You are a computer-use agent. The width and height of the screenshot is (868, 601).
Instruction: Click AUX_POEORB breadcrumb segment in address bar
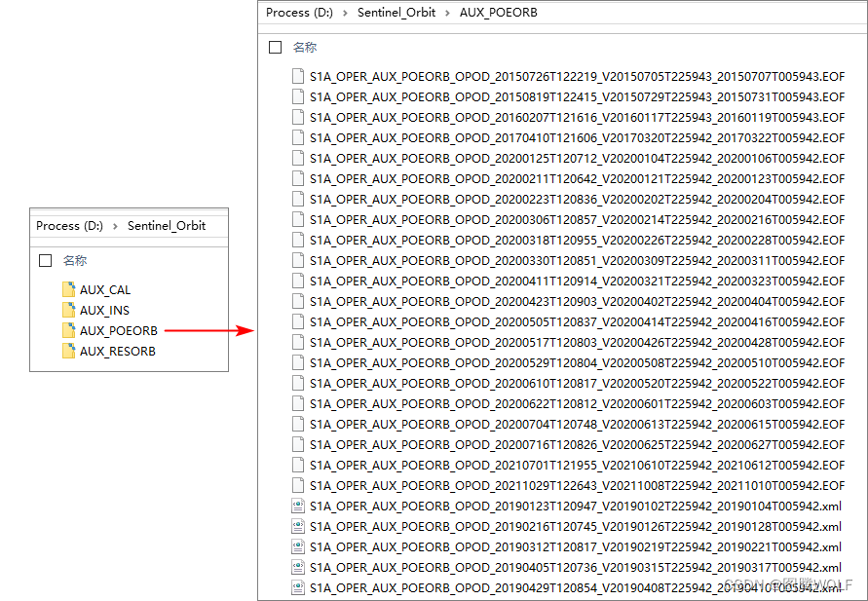point(498,13)
